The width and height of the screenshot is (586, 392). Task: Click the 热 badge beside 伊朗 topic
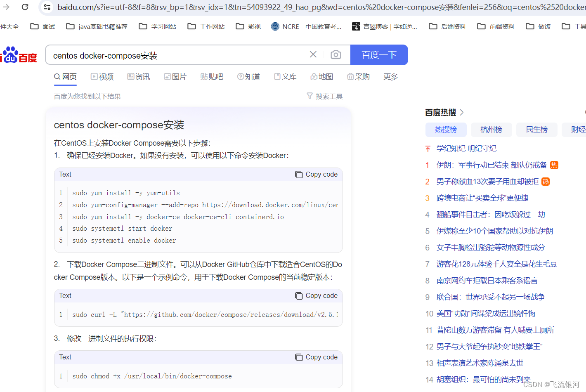click(554, 165)
